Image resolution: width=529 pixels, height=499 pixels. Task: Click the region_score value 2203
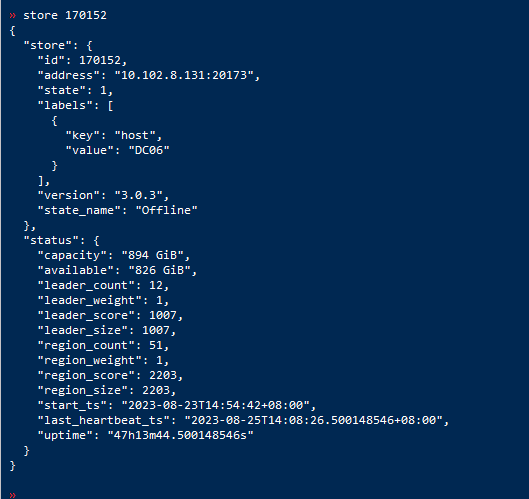tap(163, 375)
